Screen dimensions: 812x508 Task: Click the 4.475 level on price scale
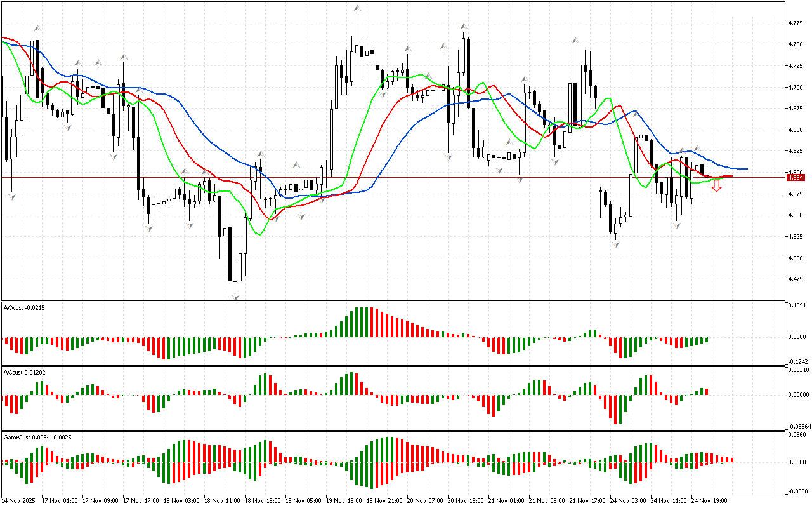pyautogui.click(x=796, y=279)
